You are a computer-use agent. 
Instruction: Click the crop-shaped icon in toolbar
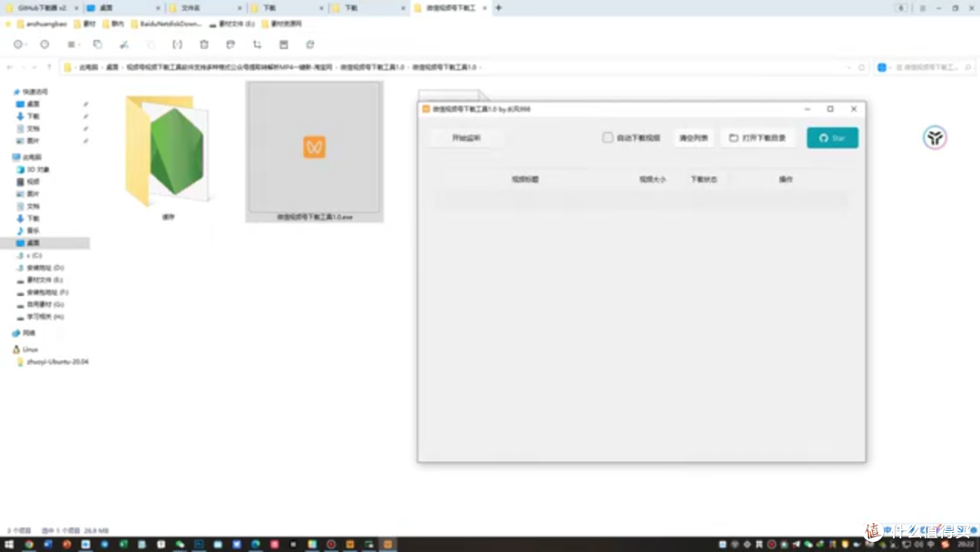(x=257, y=44)
